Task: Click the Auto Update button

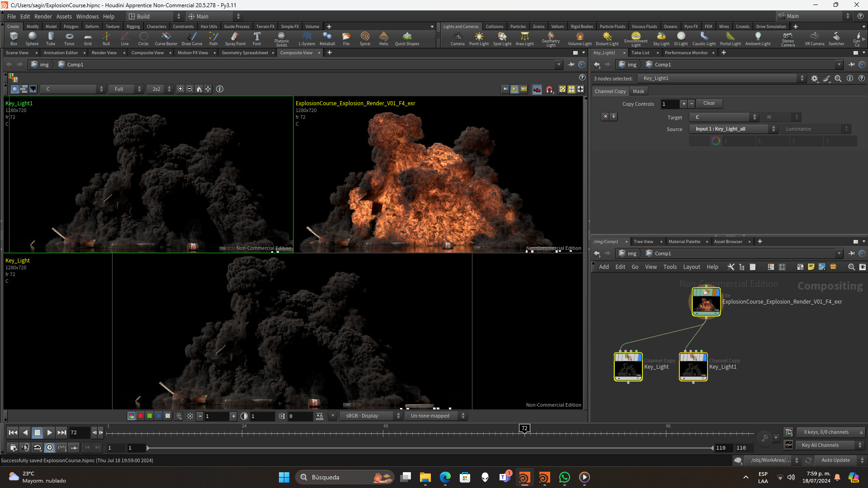Action: click(835, 460)
